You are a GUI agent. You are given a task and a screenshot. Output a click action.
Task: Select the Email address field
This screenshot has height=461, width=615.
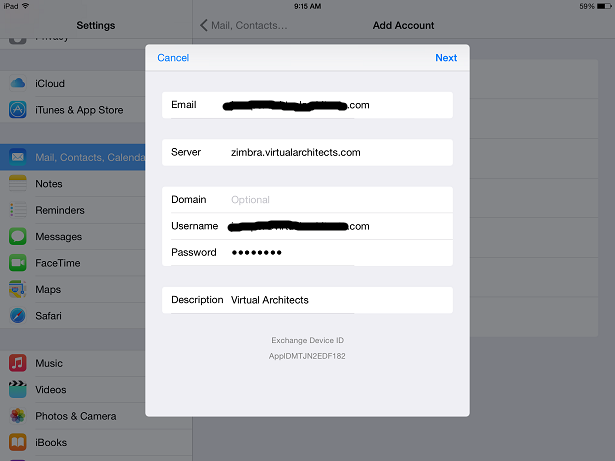[x=308, y=105]
